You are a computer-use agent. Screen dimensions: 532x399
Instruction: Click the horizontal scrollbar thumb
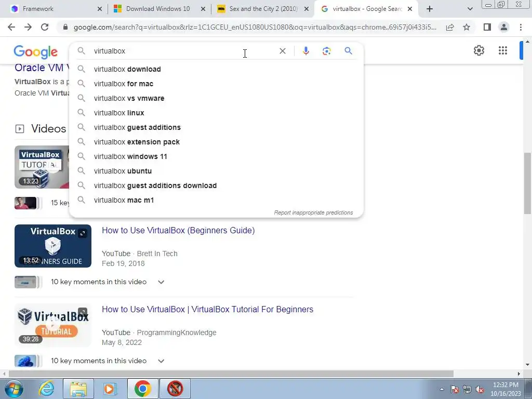pos(231,374)
